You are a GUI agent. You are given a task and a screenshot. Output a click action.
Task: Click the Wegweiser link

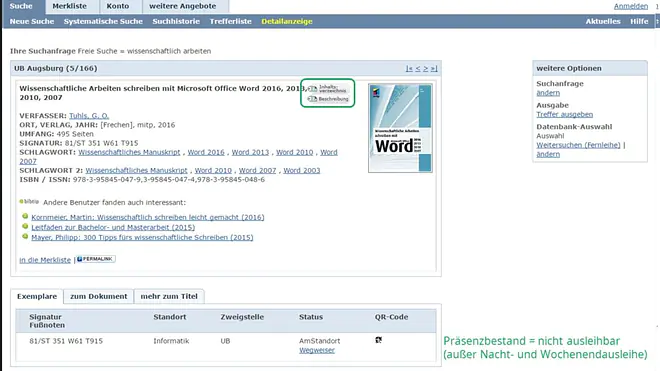coord(317,350)
